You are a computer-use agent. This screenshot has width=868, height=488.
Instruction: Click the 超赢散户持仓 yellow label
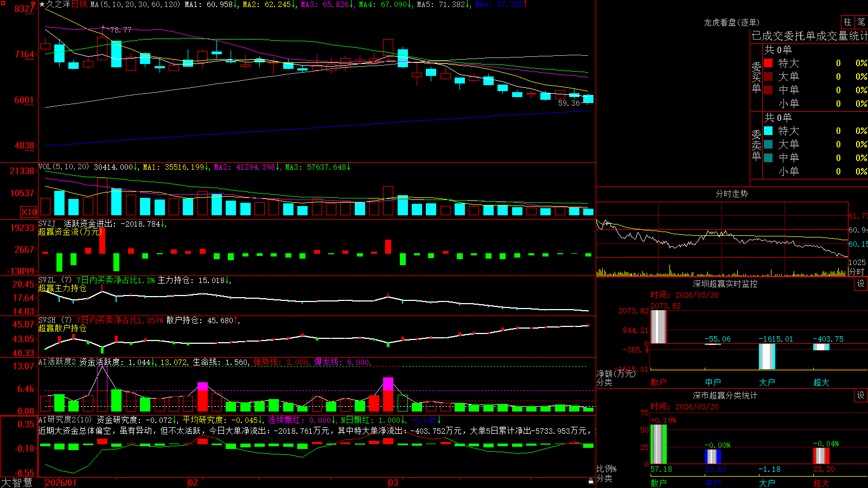(62, 328)
